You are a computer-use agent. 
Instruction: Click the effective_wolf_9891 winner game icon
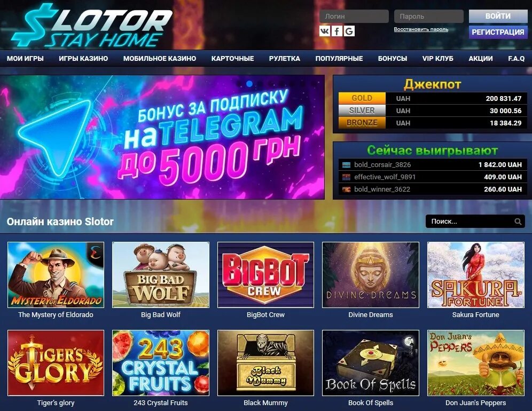tap(346, 177)
